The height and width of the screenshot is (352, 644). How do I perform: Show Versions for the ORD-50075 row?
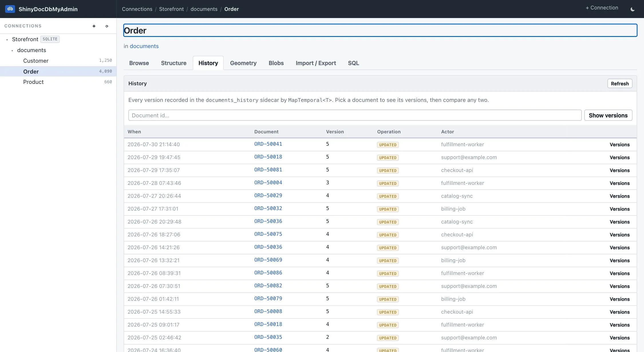[620, 235]
